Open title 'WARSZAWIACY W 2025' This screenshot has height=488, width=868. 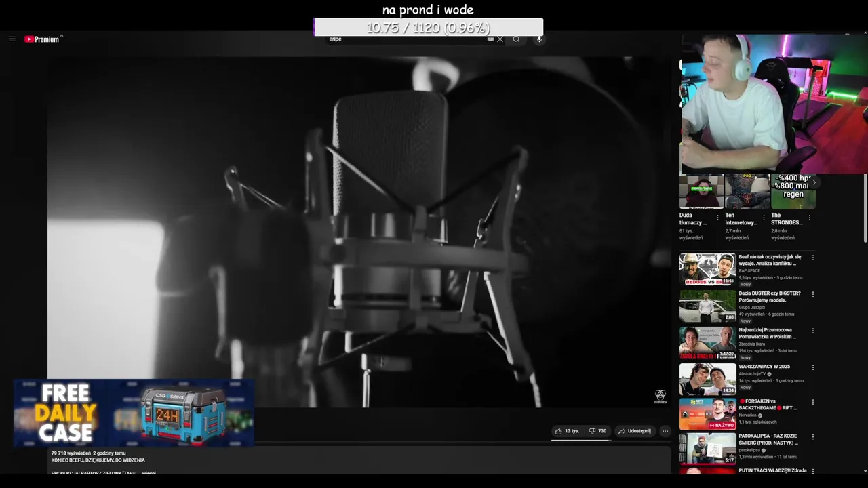(x=764, y=367)
